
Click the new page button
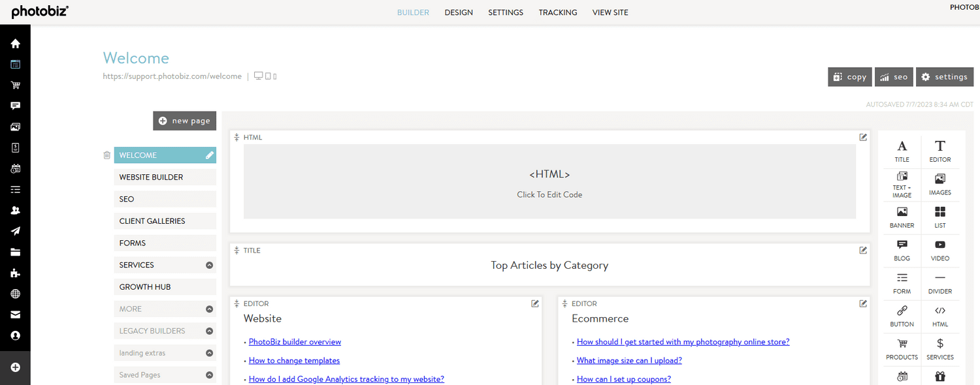tap(184, 121)
